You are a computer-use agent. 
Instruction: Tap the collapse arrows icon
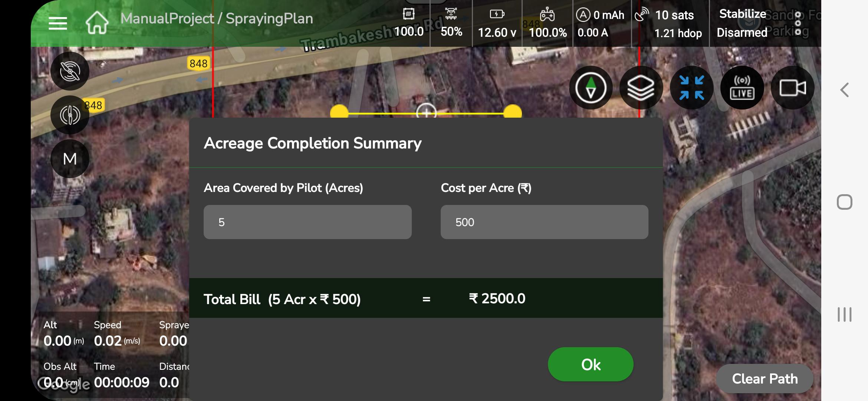691,88
